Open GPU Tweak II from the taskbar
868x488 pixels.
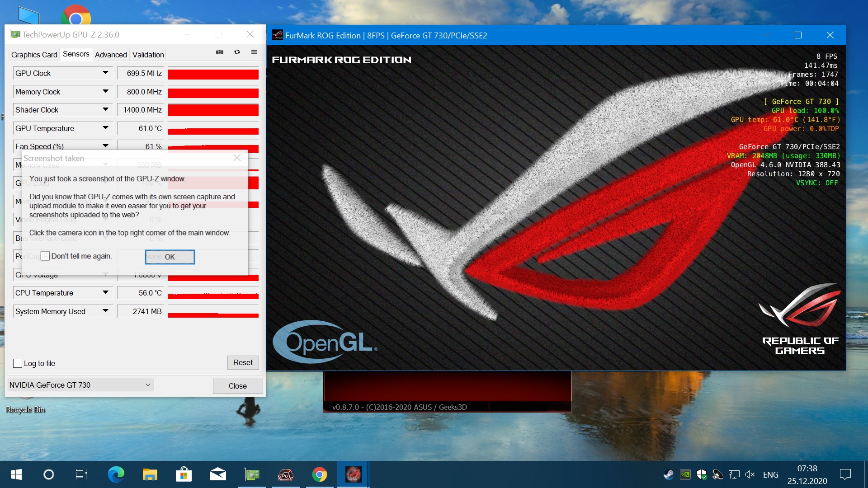pyautogui.click(x=285, y=474)
